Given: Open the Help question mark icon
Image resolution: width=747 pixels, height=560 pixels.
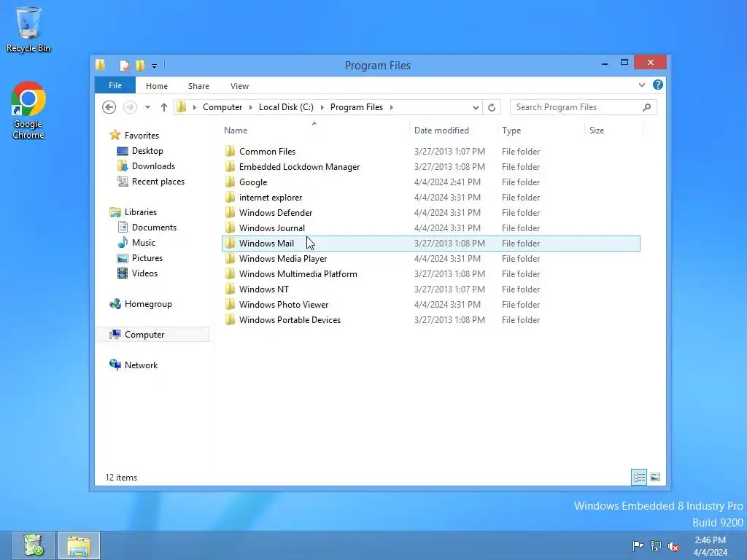Looking at the screenshot, I should pos(658,85).
